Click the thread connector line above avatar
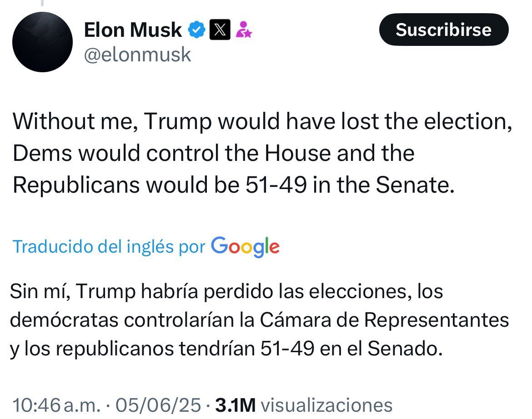This screenshot has width=532, height=419. coord(42,4)
